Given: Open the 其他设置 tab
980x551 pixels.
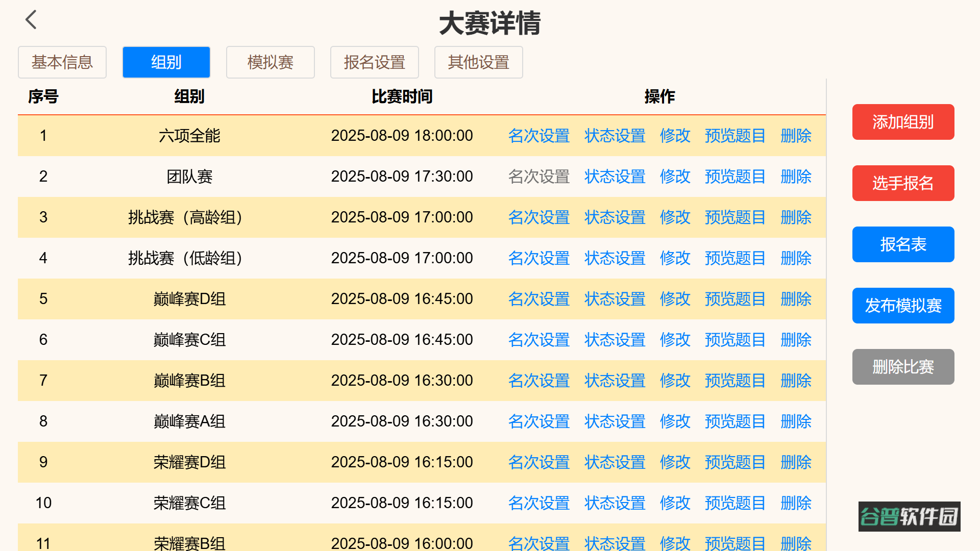Looking at the screenshot, I should pyautogui.click(x=479, y=62).
